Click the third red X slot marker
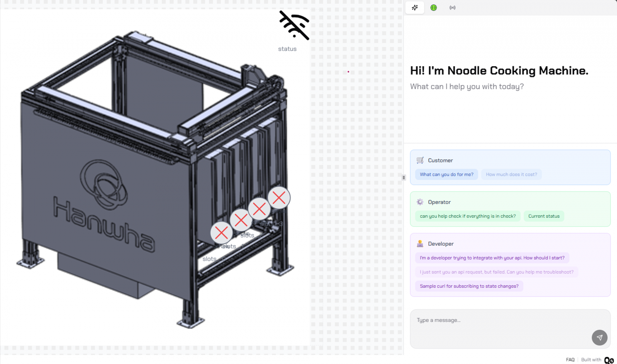The image size is (617, 364). [x=259, y=209]
